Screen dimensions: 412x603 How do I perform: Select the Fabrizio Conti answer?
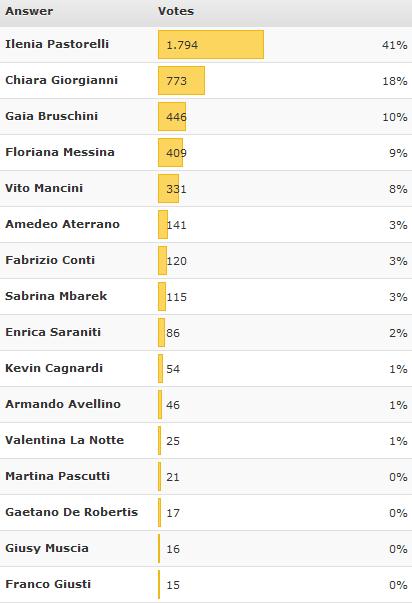[x=50, y=260]
